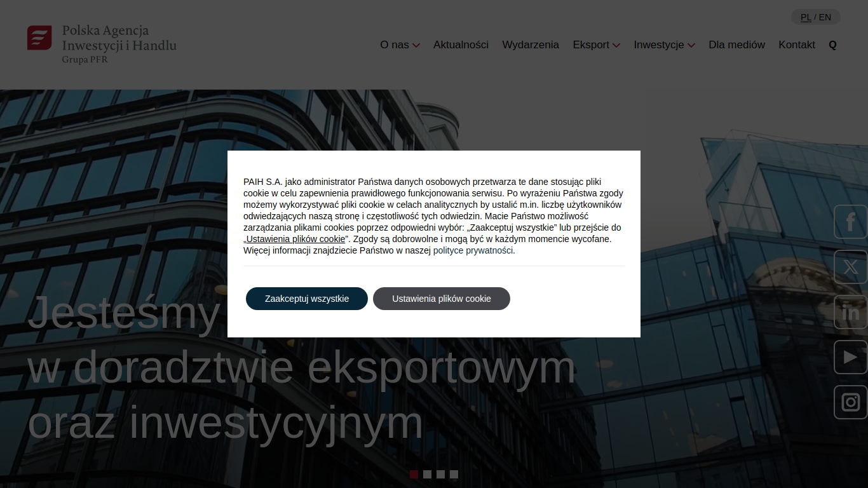Open the Instagram social icon
Screen dimensions: 868x488
point(851,402)
